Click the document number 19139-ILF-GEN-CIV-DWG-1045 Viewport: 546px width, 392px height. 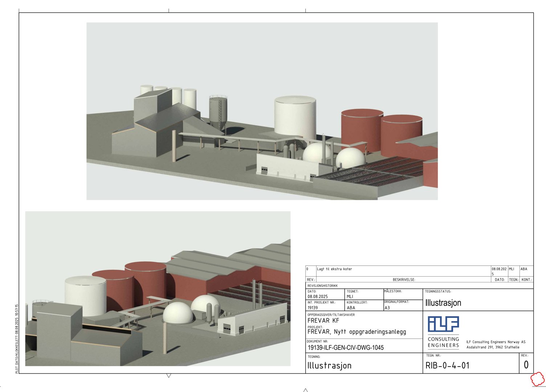point(346,347)
